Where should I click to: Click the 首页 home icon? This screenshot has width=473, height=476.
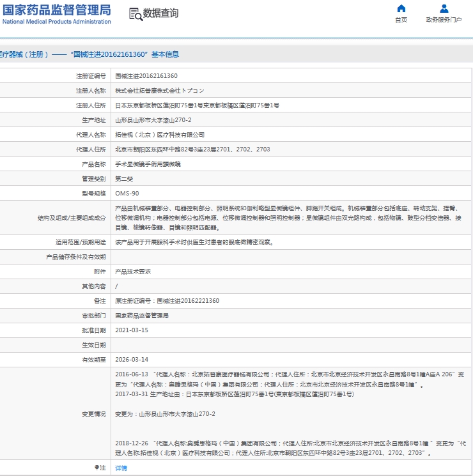coord(401,8)
